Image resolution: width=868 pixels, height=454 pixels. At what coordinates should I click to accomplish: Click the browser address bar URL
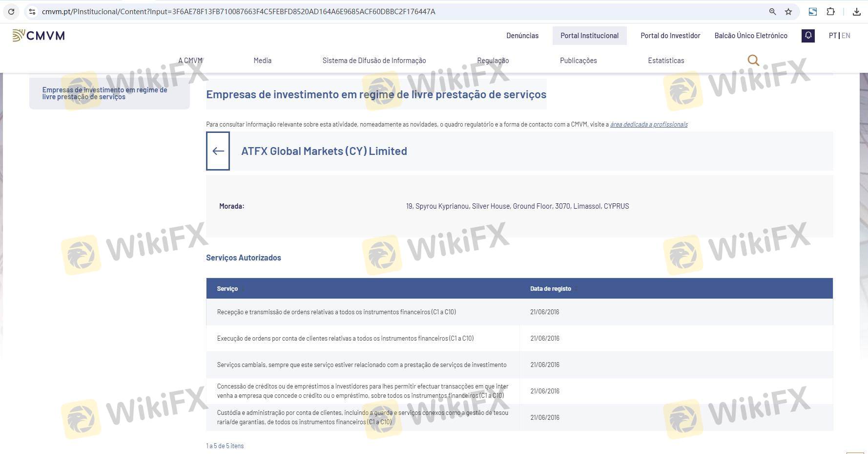238,12
